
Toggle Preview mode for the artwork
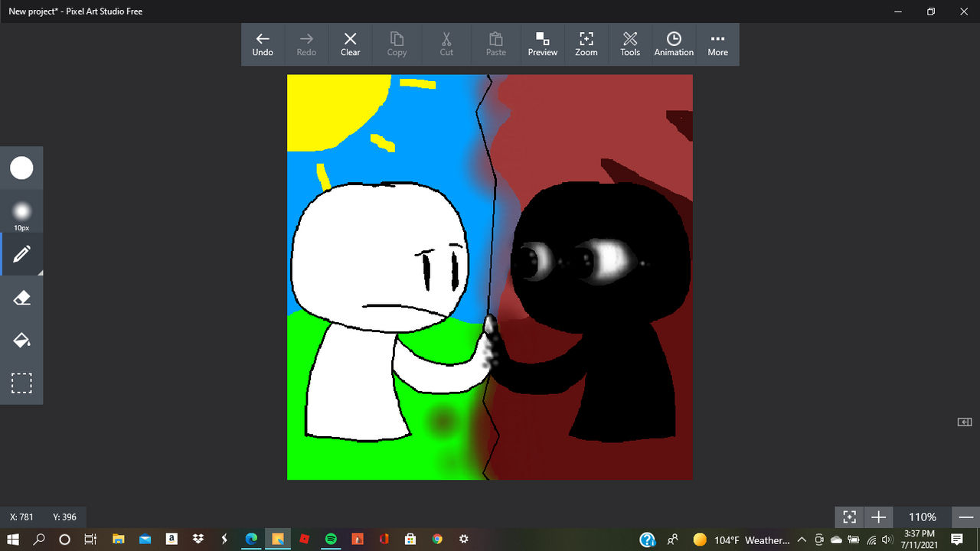(x=542, y=44)
